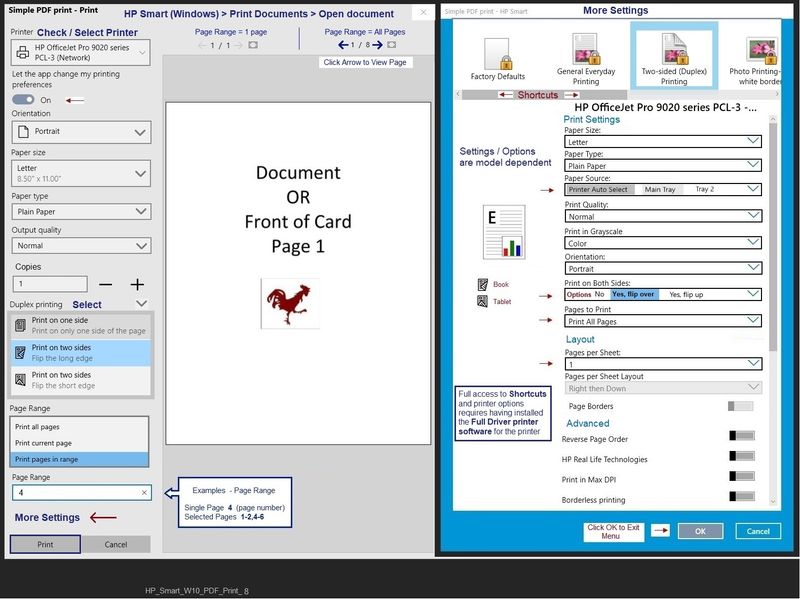
Task: Open the Paper size Letter dropdown
Action: coord(81,173)
